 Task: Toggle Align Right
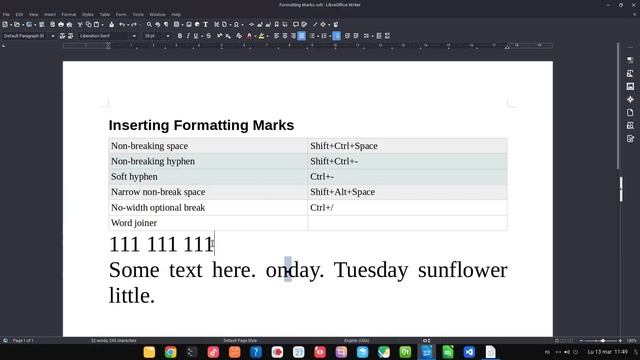point(293,36)
